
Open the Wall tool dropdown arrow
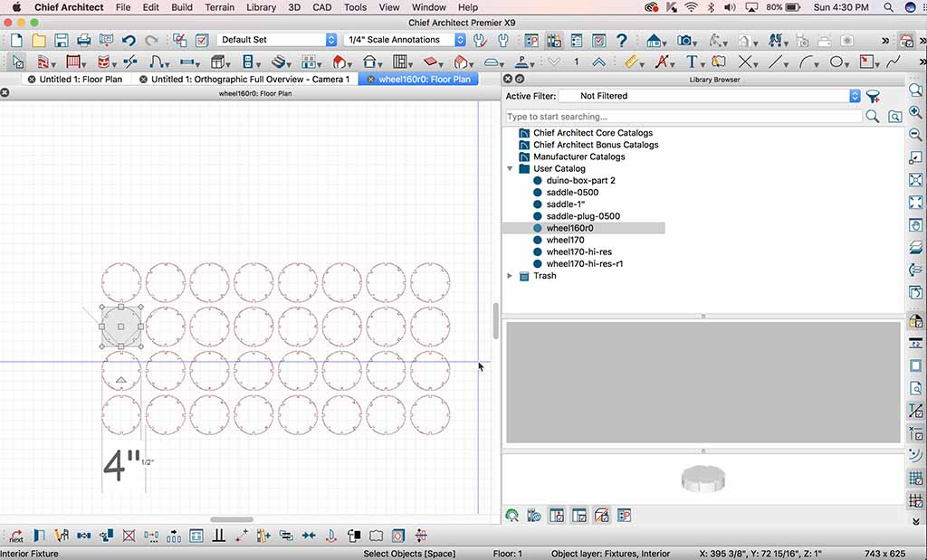pos(53,64)
